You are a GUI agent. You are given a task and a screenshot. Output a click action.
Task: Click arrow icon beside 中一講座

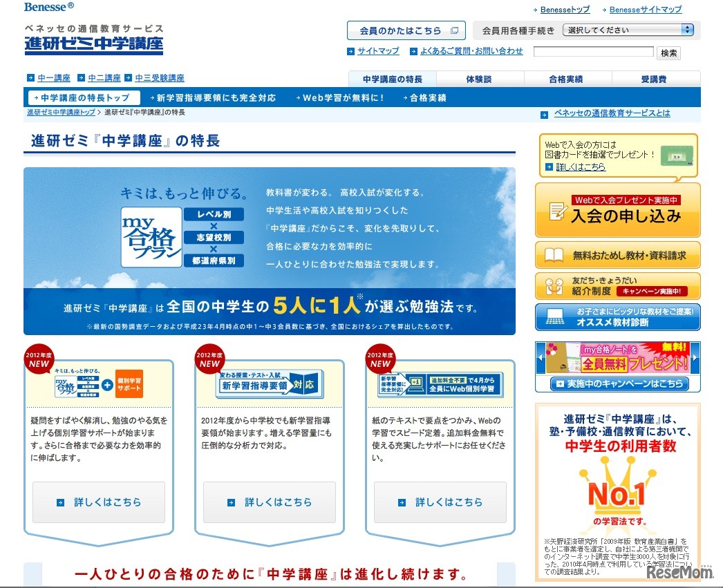tap(30, 78)
